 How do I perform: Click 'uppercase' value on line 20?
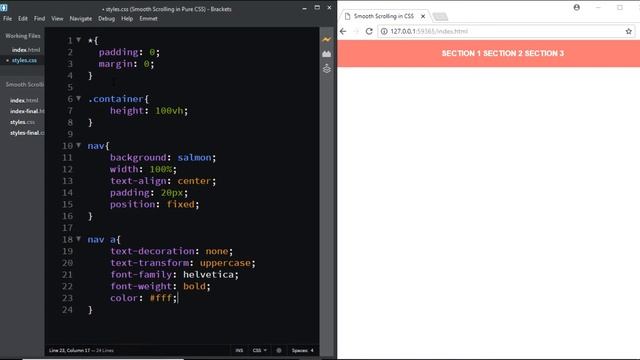(225, 262)
